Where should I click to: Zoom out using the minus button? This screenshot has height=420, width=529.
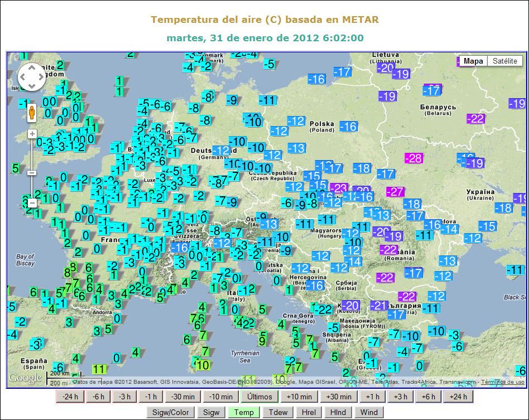32,203
